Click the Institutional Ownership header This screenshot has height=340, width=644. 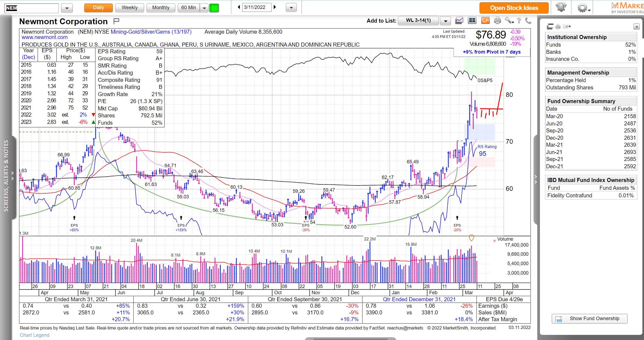(x=591, y=37)
